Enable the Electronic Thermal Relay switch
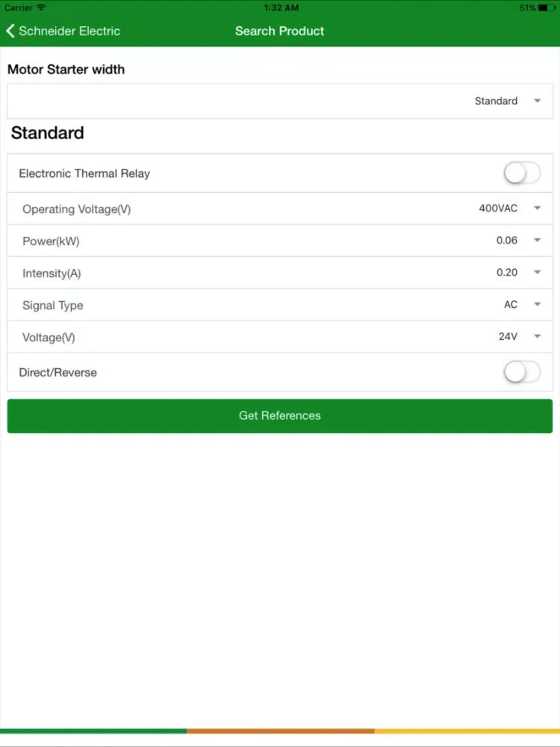This screenshot has width=560, height=747. click(x=522, y=173)
